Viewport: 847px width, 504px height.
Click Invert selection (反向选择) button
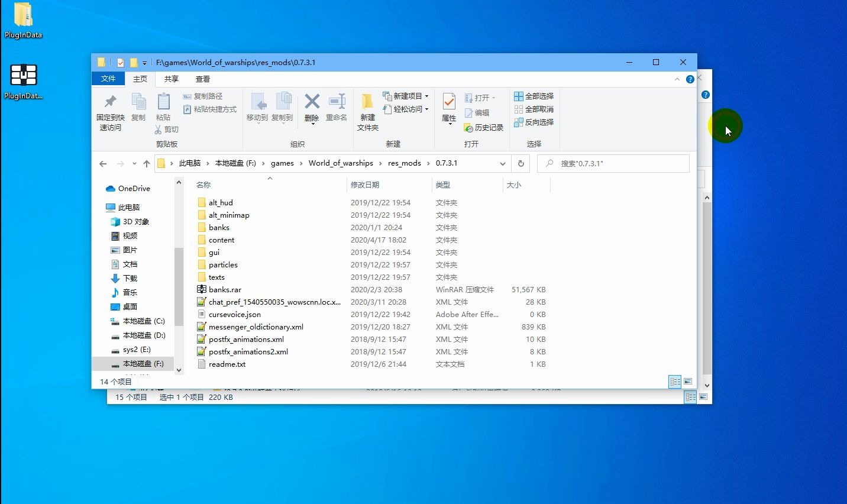coord(534,122)
